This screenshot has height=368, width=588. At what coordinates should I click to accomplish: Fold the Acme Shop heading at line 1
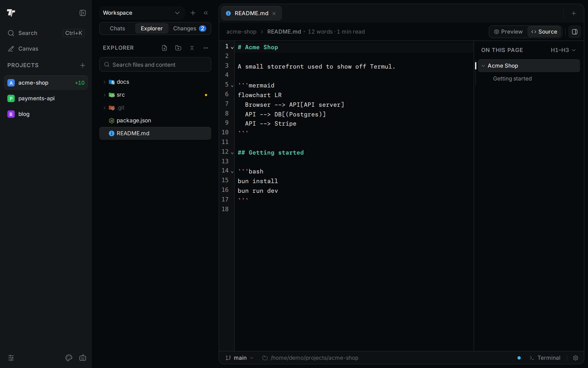[232, 48]
